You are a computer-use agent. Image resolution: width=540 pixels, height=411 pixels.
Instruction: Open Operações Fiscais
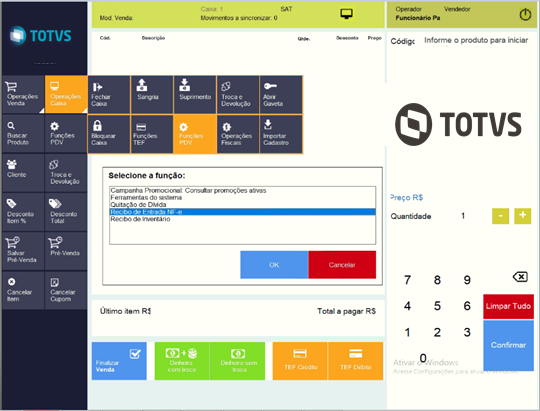238,134
